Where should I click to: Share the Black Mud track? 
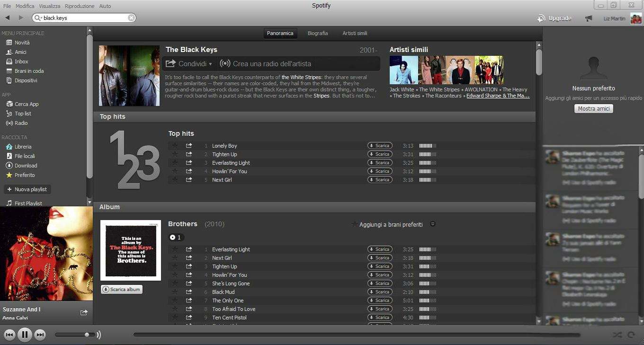coord(189,292)
